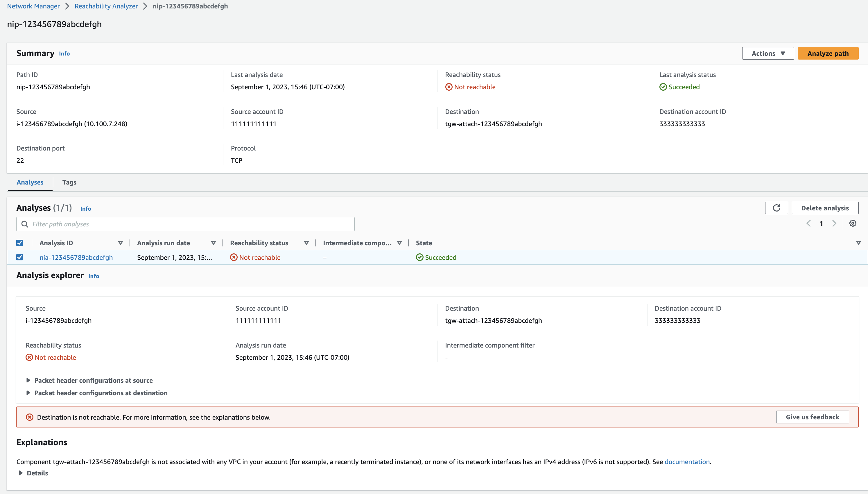Viewport: 868px width, 494px height.
Task: Sort by Analysis run date arrow
Action: click(213, 243)
